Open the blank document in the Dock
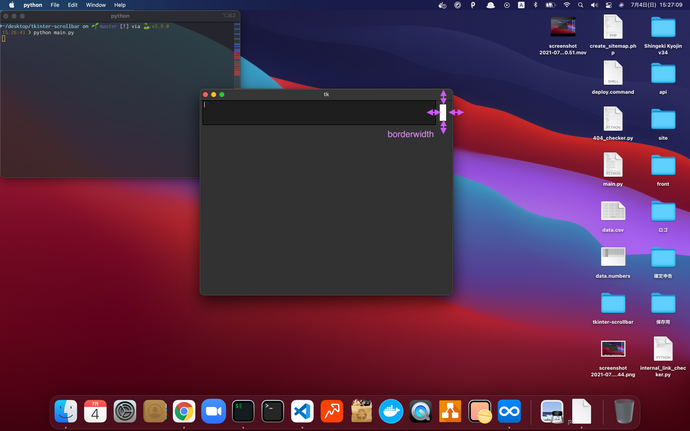The height and width of the screenshot is (431, 690). pyautogui.click(x=581, y=411)
